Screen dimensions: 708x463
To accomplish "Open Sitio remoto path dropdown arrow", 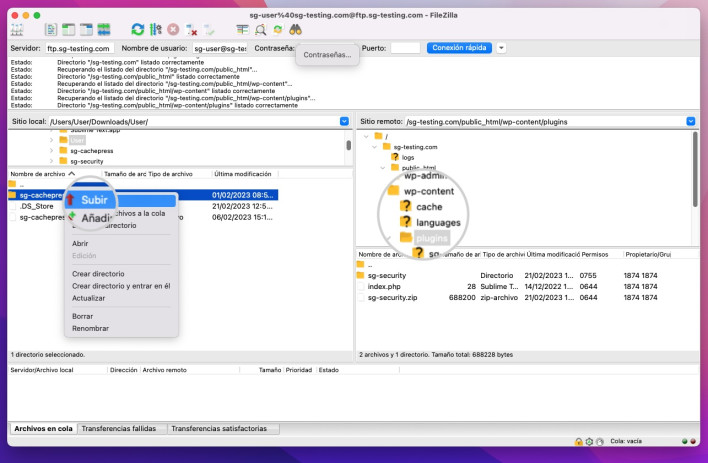I will (691, 121).
